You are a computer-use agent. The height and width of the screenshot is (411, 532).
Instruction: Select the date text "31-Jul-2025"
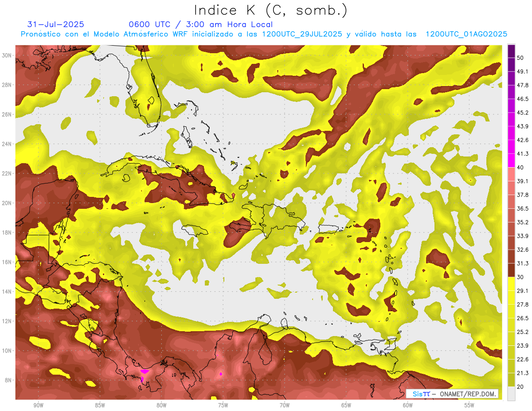click(56, 24)
